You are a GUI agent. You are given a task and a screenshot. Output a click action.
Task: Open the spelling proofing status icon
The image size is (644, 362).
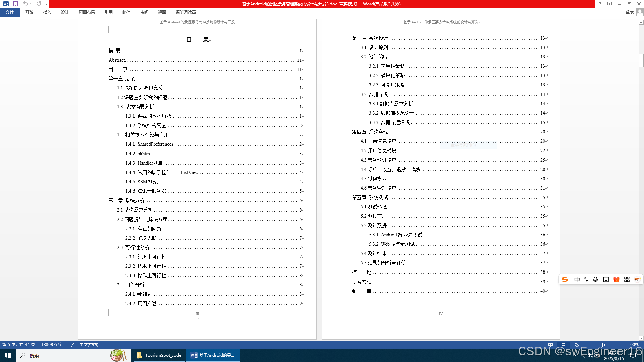(71, 345)
